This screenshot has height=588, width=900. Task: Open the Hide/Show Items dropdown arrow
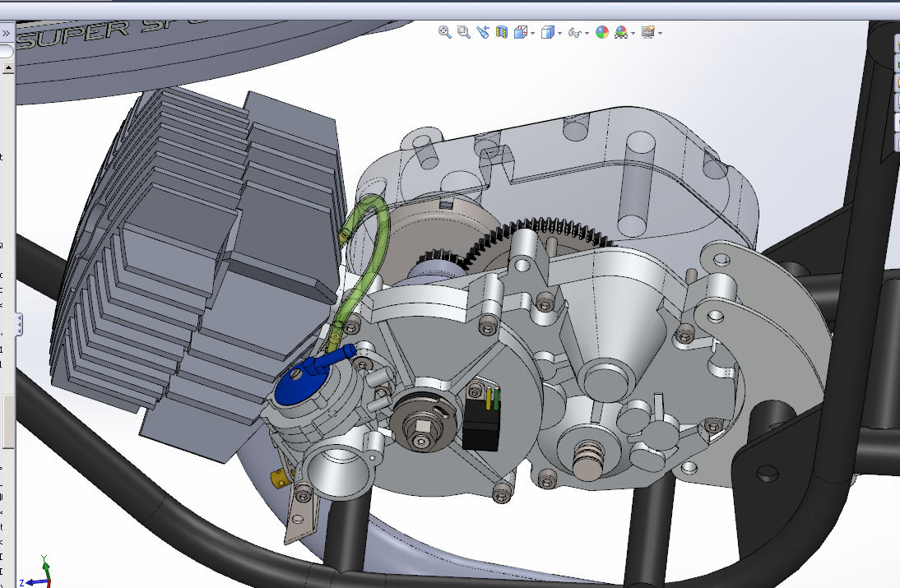[589, 33]
